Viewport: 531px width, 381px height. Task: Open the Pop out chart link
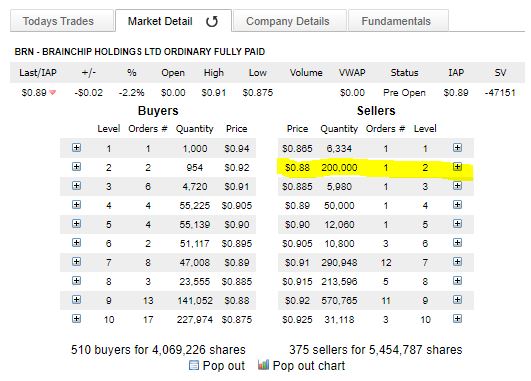[x=309, y=366]
